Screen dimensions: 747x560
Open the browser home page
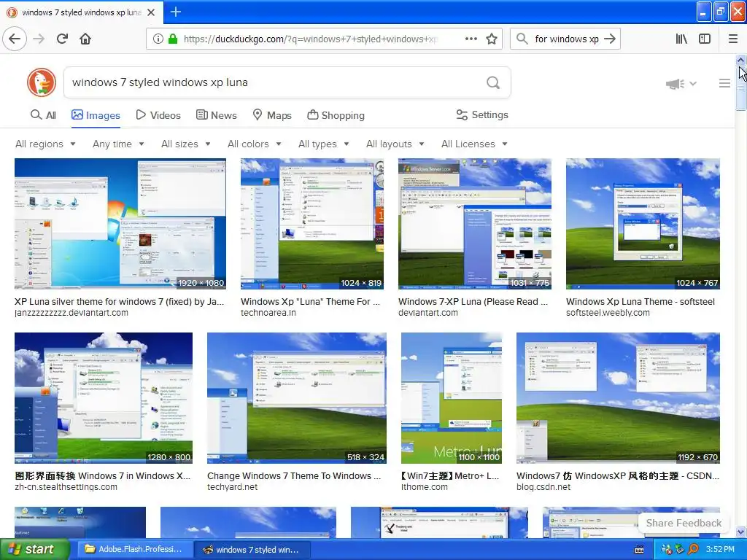click(x=85, y=39)
